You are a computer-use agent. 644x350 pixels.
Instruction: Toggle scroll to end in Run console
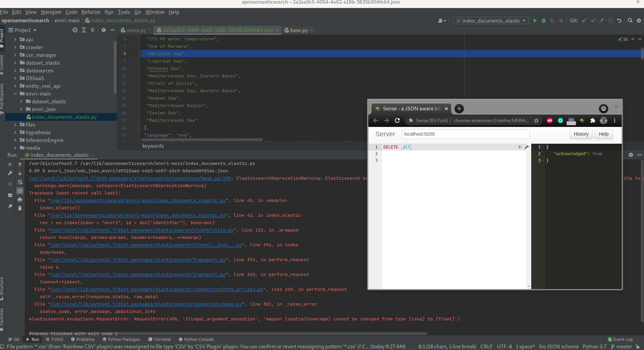click(x=20, y=191)
